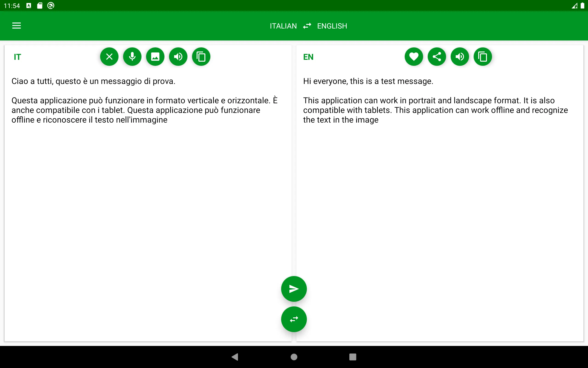
Task: Tap the battery icon in status bar
Action: [x=582, y=6]
